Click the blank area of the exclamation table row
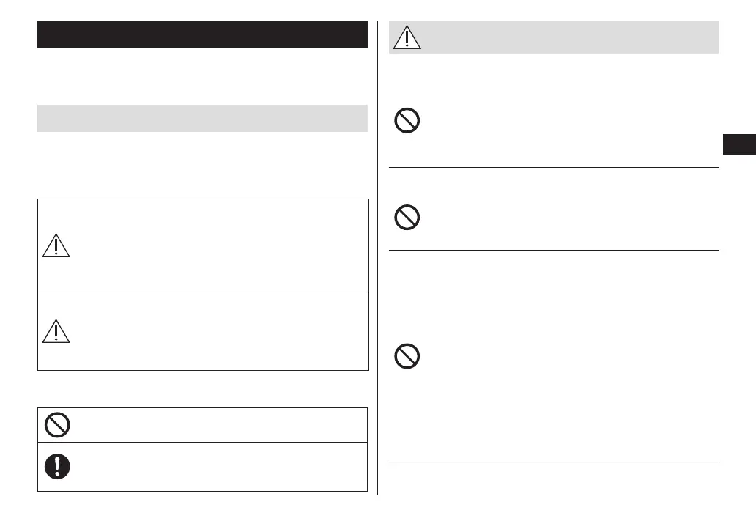Screen dimensions: 756x532 pos(220,467)
